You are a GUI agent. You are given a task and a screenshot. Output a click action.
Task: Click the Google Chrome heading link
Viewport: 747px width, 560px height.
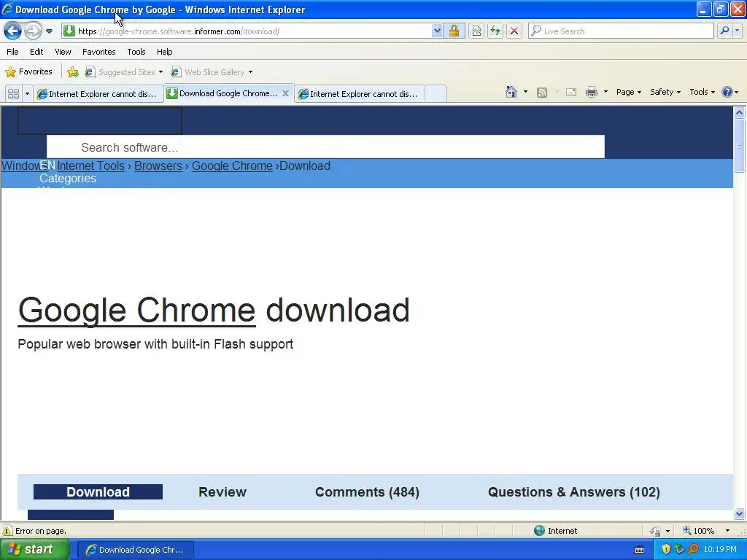tap(136, 310)
